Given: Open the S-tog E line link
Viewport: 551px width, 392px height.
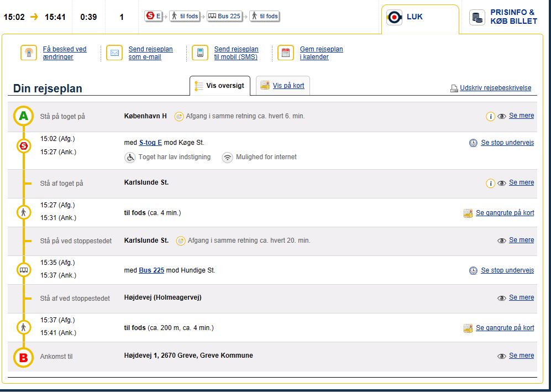Looking at the screenshot, I should click(x=150, y=143).
